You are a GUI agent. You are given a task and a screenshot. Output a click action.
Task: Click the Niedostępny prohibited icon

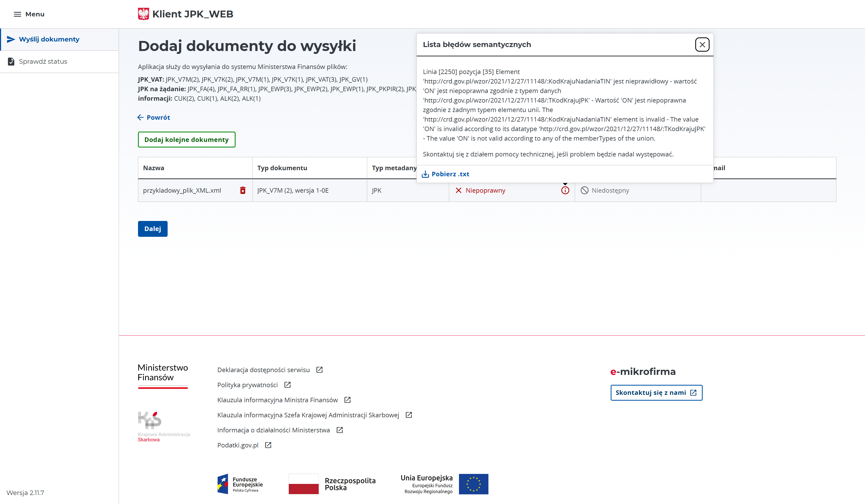tap(584, 190)
